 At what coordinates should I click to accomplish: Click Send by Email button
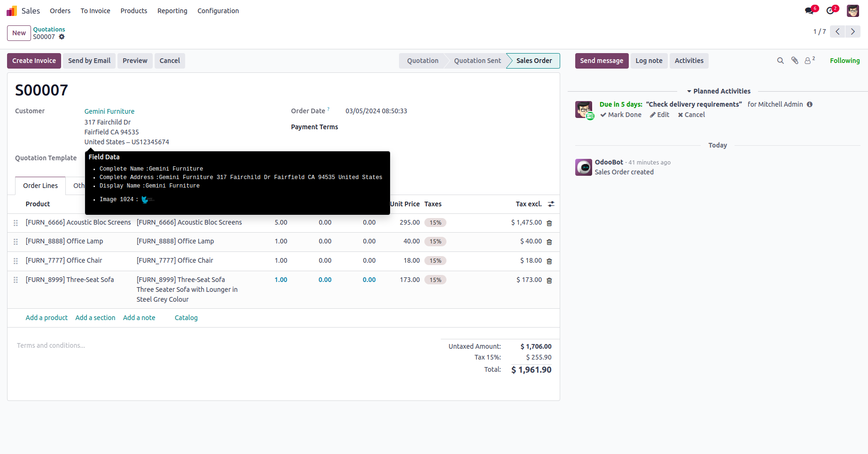[89, 61]
